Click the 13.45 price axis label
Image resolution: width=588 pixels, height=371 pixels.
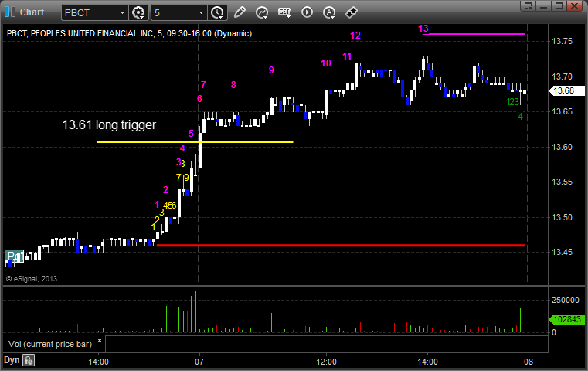[x=563, y=252]
